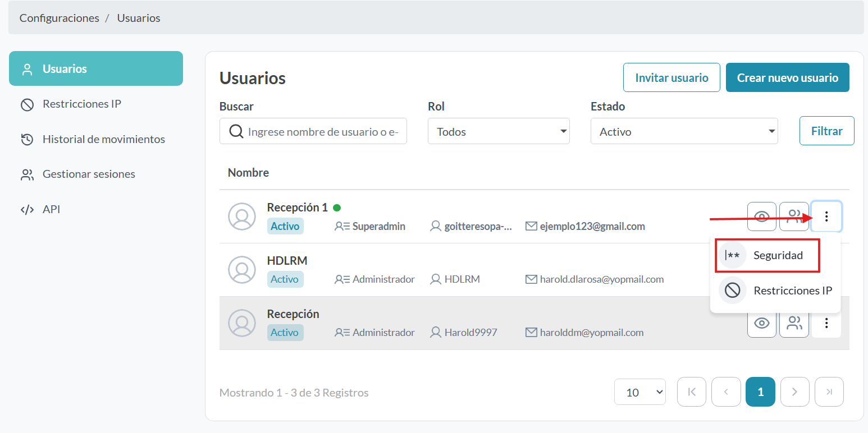Click the eye icon for Recepción 1
This screenshot has width=868, height=433.
[761, 216]
